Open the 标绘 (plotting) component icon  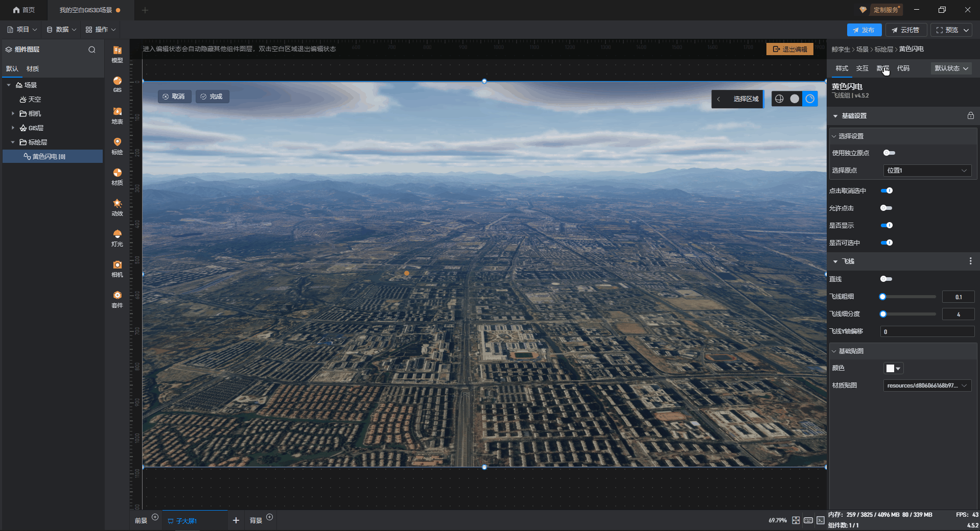coord(117,146)
